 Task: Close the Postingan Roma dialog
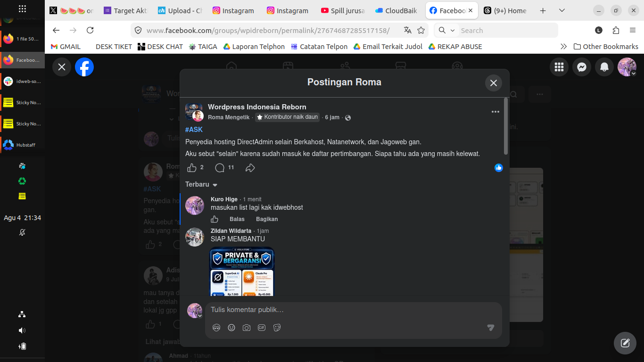click(494, 83)
